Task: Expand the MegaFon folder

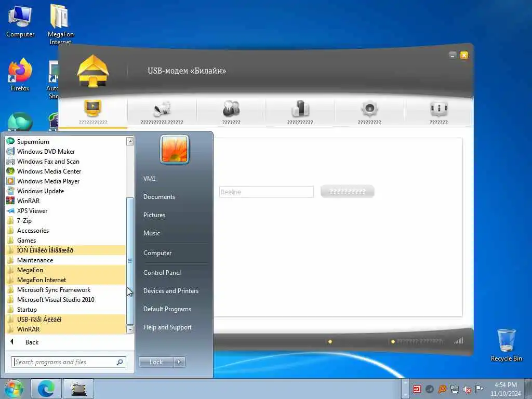Action: pos(65,270)
